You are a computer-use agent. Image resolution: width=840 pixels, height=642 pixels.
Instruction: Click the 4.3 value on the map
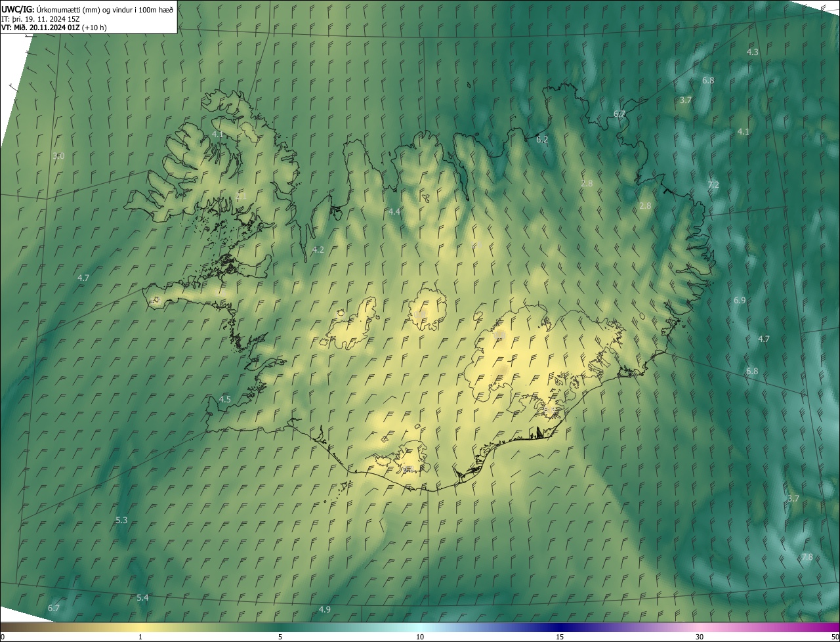click(753, 52)
